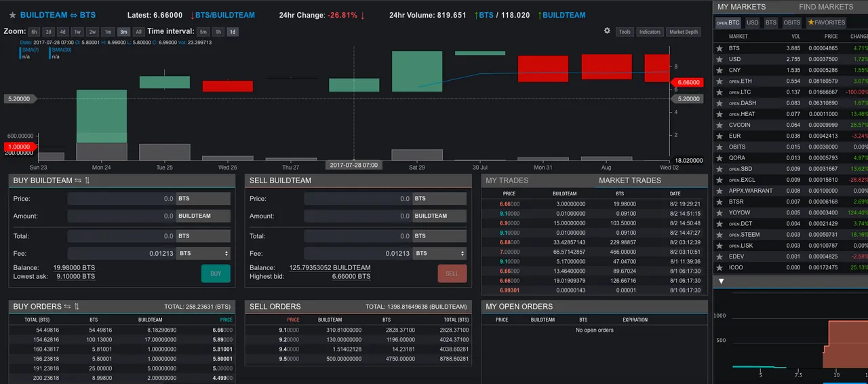Star the OPEN.EXCL market row

coord(719,180)
